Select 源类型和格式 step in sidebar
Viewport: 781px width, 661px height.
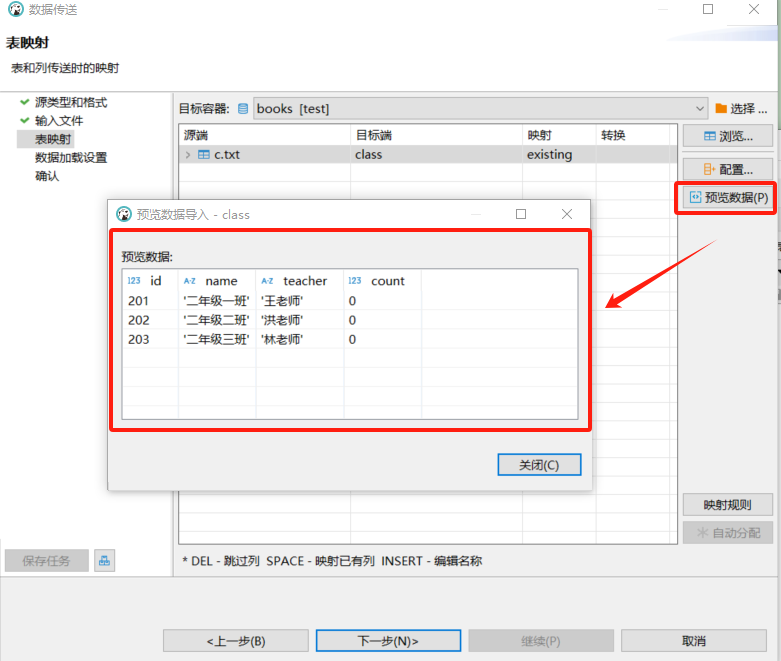71,103
